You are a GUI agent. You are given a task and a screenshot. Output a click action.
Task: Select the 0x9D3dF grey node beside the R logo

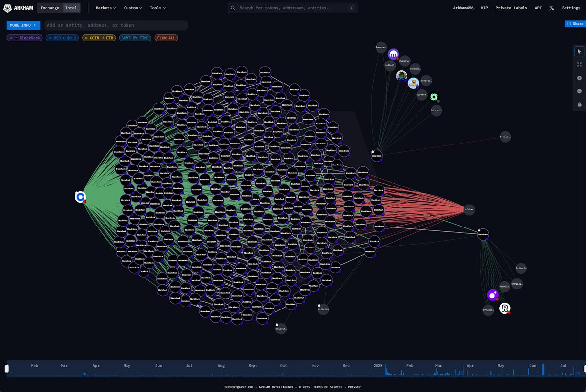coord(488,310)
